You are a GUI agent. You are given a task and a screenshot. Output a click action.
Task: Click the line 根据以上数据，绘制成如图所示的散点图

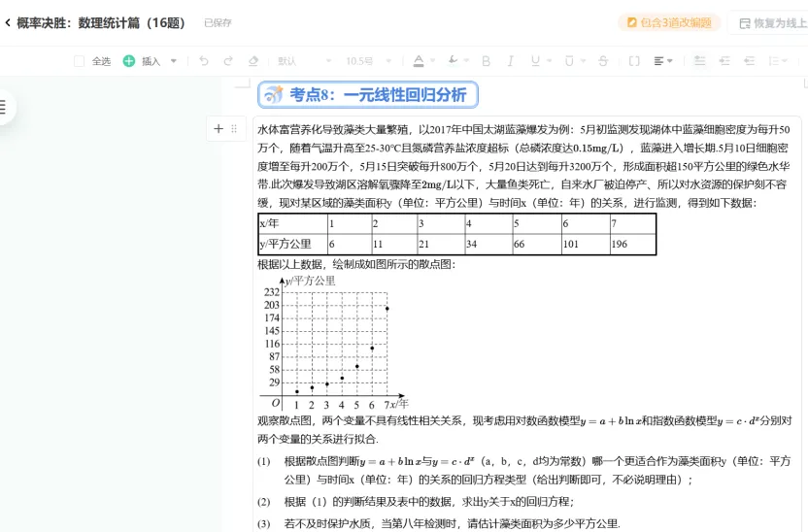(x=356, y=264)
